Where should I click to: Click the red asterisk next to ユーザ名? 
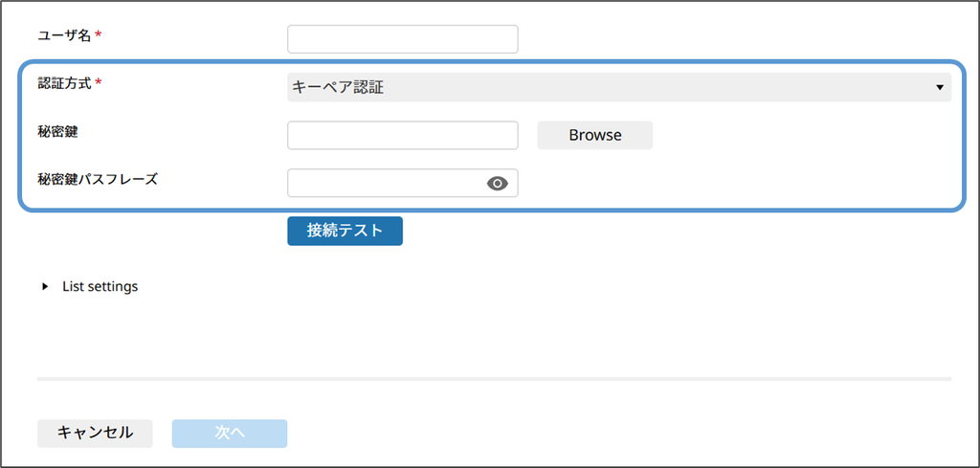[x=99, y=34]
